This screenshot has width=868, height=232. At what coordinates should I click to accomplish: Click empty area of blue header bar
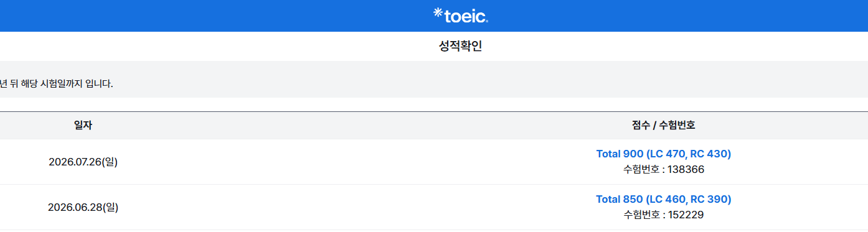tap(187, 16)
